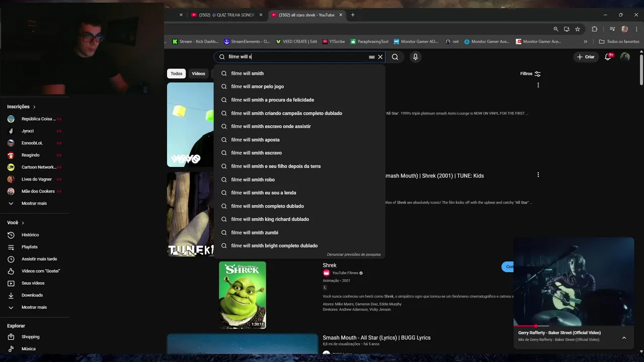Choose suggestion 'filme will smith'
Screen dimensions: 644x362
[299, 73]
